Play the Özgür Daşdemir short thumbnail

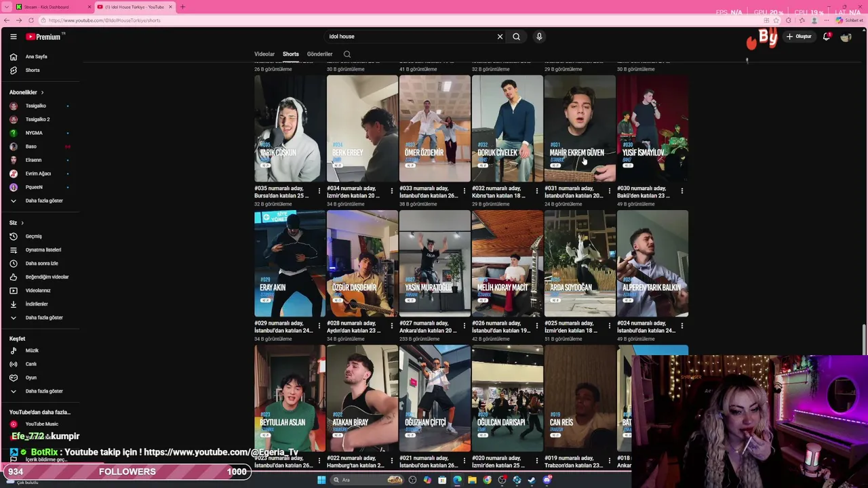[362, 264]
